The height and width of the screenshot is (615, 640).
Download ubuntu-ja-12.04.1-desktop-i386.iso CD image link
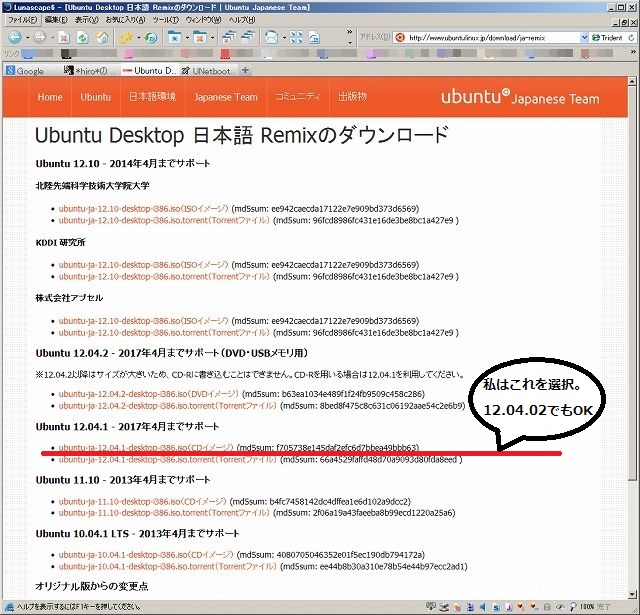coord(146,447)
